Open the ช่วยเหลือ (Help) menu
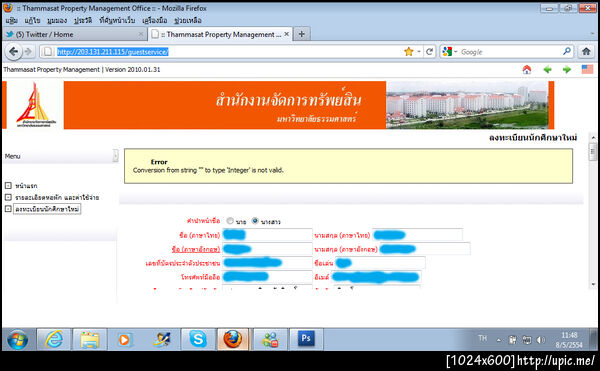 click(x=188, y=20)
